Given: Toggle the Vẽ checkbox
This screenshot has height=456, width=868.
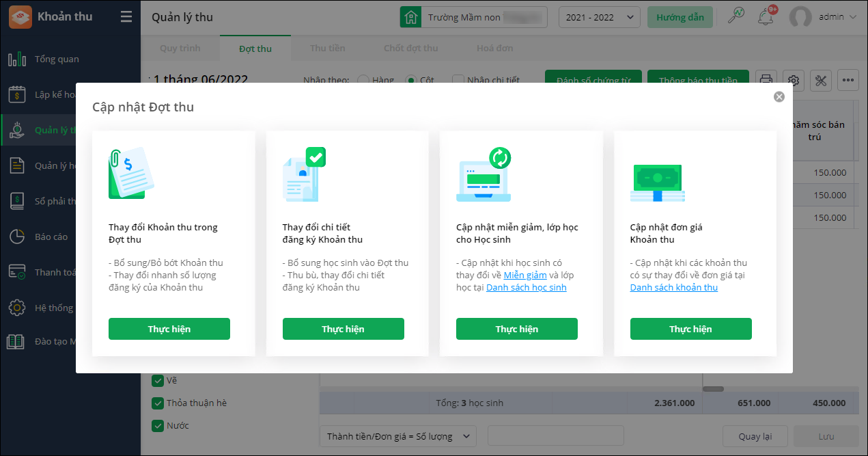Looking at the screenshot, I should pos(158,381).
